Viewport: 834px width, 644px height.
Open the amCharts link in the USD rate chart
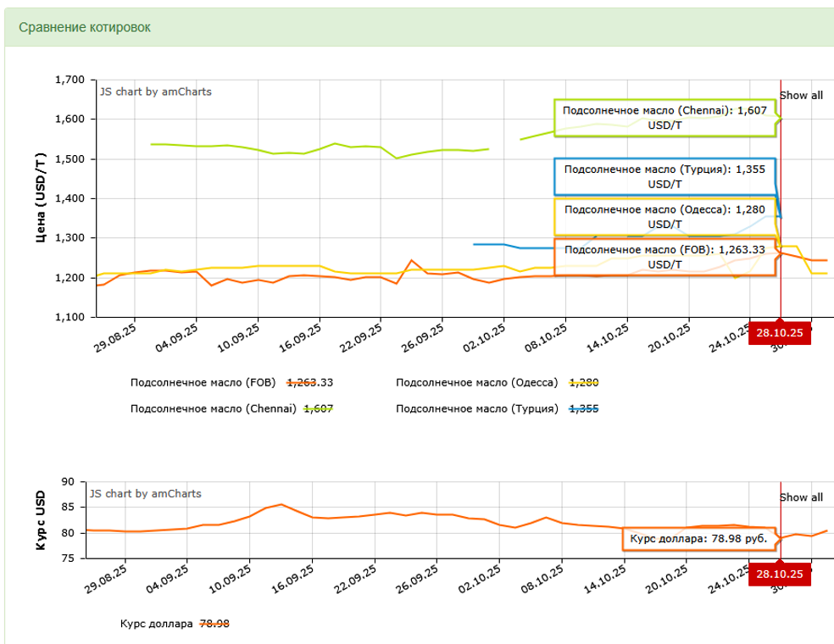coord(145,493)
